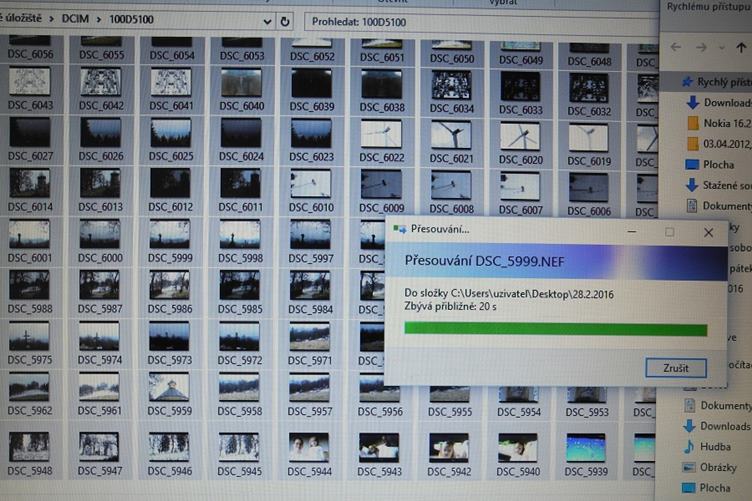Viewport: 752px width, 501px height.
Task: Cancel the move with Zrušit button
Action: click(676, 368)
